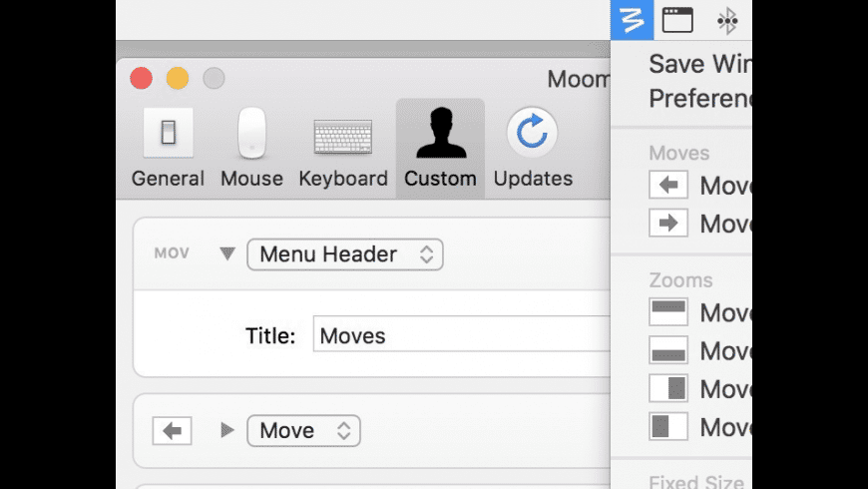Click the left arrow icon in custom list
The height and width of the screenshot is (489, 868).
click(173, 430)
